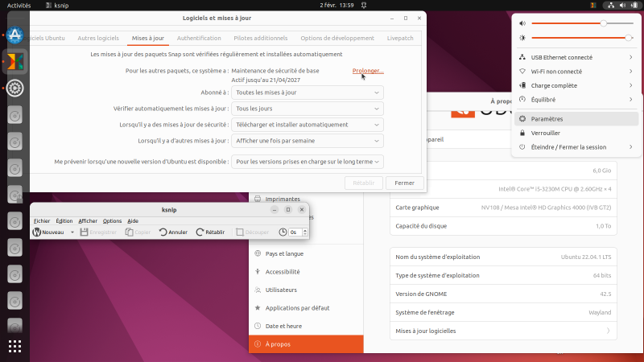Click the Rétablir redo icon in ksnip
Image resolution: width=644 pixels, height=362 pixels.
coord(199,232)
